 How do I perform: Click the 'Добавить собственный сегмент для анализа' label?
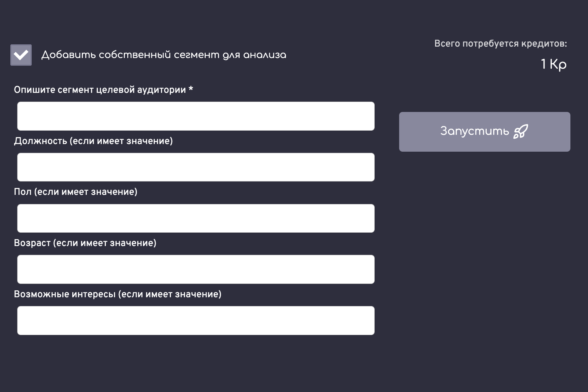(x=164, y=55)
